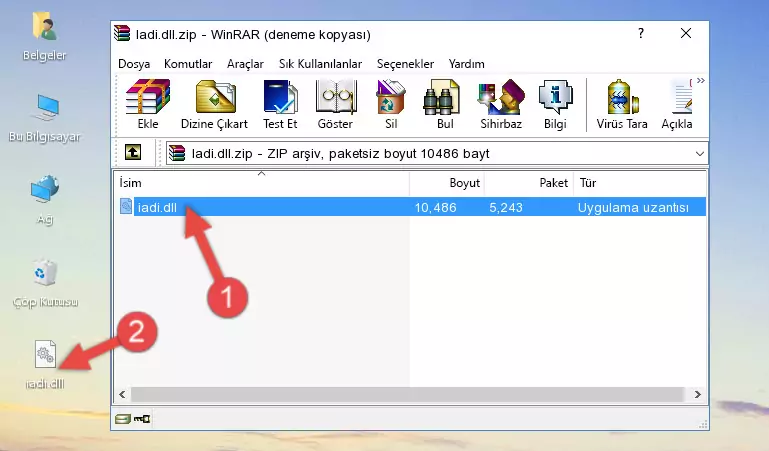Click the size value 10,486
The image size is (769, 451).
click(x=436, y=207)
